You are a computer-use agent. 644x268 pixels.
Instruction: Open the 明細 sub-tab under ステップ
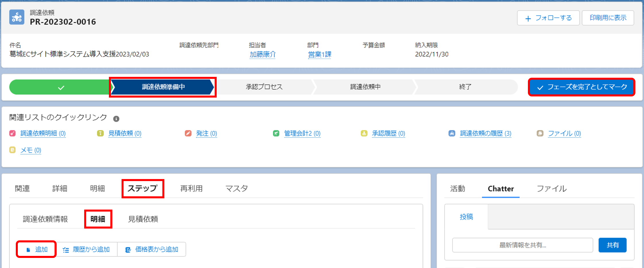(98, 219)
